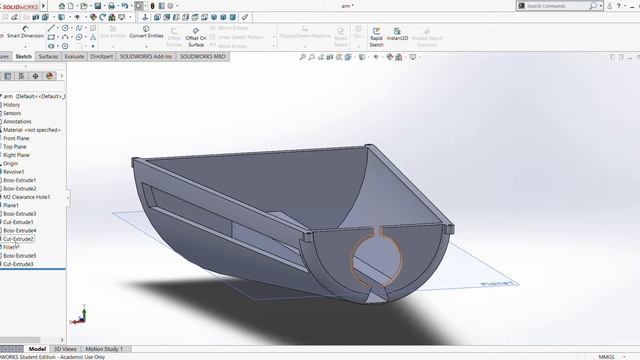This screenshot has width=640, height=360.
Task: Open the Convert Entities dropdown arrow
Action: [x=146, y=46]
